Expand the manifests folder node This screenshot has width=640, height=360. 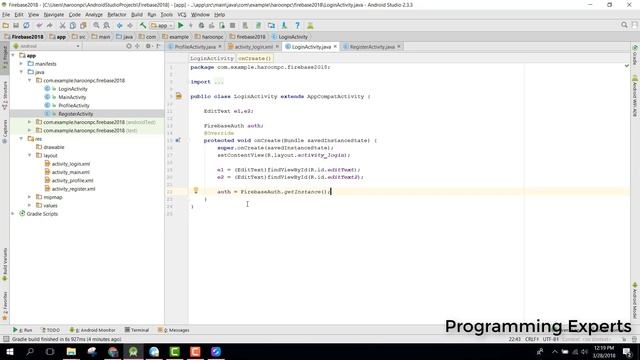coord(21,64)
